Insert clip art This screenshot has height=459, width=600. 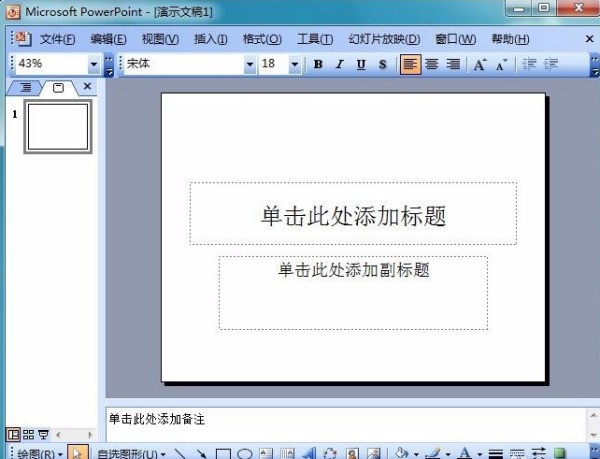click(x=352, y=454)
